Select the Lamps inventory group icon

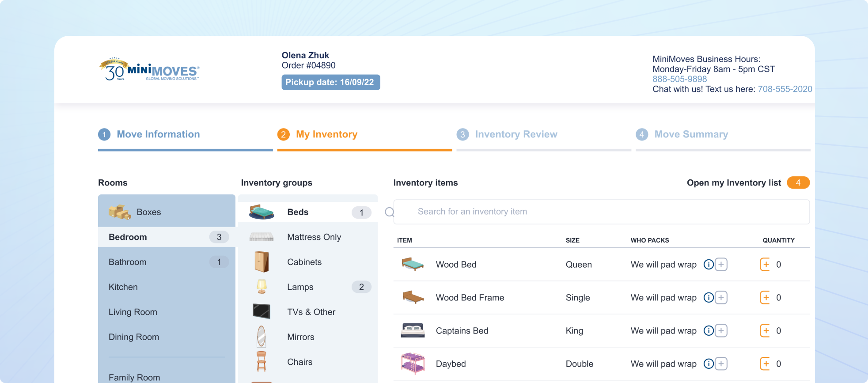262,287
